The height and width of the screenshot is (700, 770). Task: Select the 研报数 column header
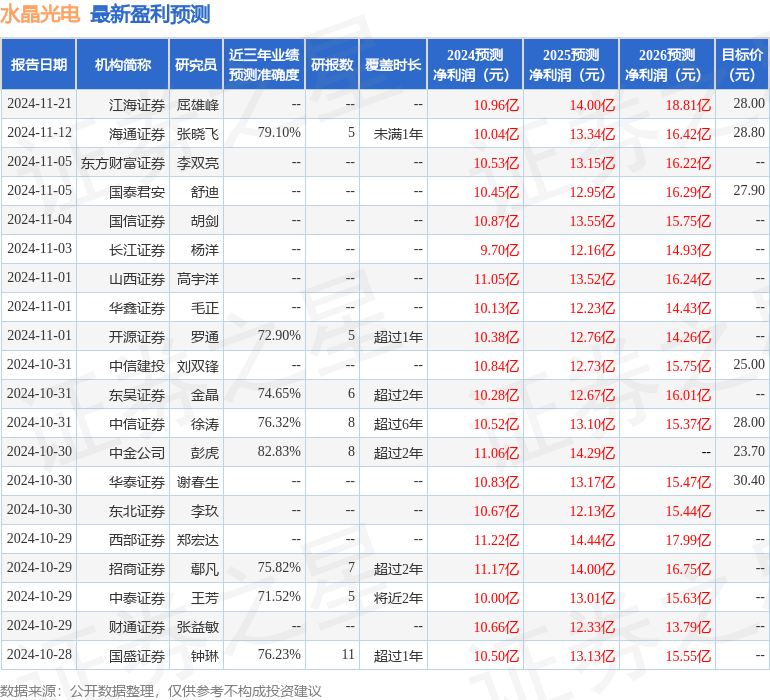[x=332, y=64]
